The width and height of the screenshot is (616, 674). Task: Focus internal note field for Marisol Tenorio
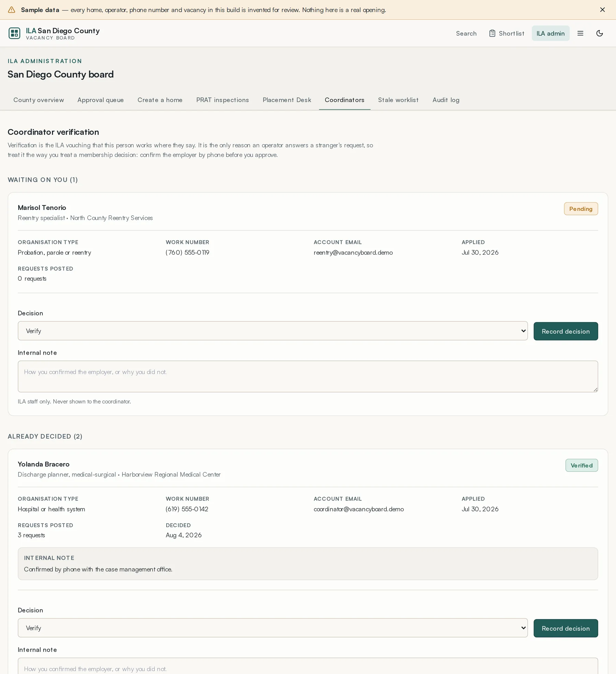tap(308, 376)
